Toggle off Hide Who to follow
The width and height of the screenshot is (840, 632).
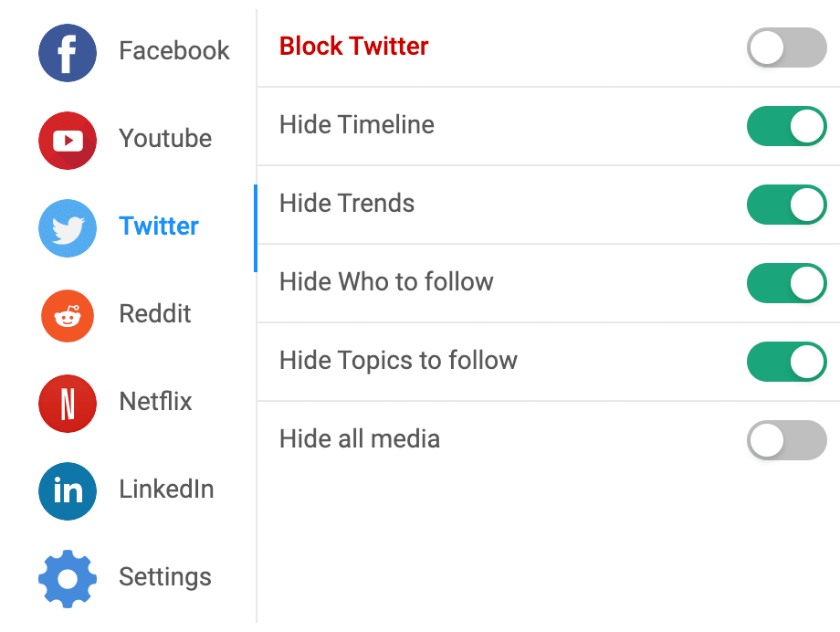tap(786, 283)
